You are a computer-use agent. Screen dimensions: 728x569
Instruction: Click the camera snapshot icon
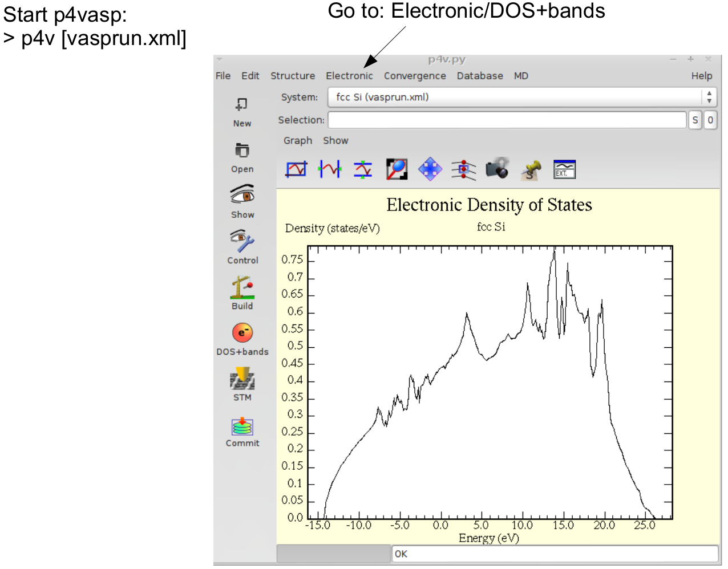tap(497, 169)
